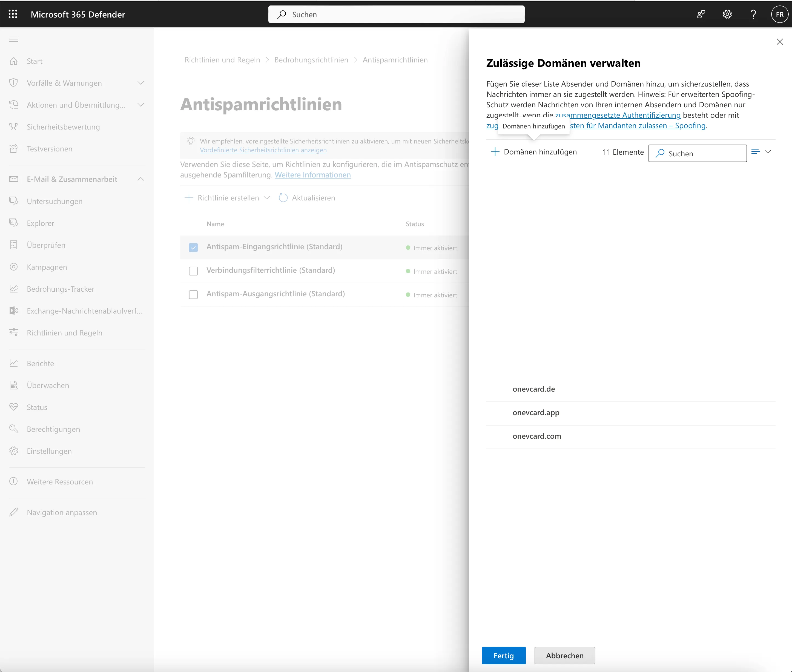
Task: Open the FR account avatar
Action: pyautogui.click(x=779, y=14)
